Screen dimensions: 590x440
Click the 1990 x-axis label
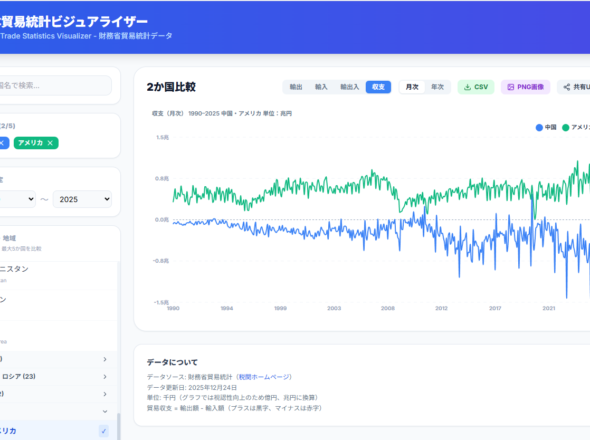[173, 308]
